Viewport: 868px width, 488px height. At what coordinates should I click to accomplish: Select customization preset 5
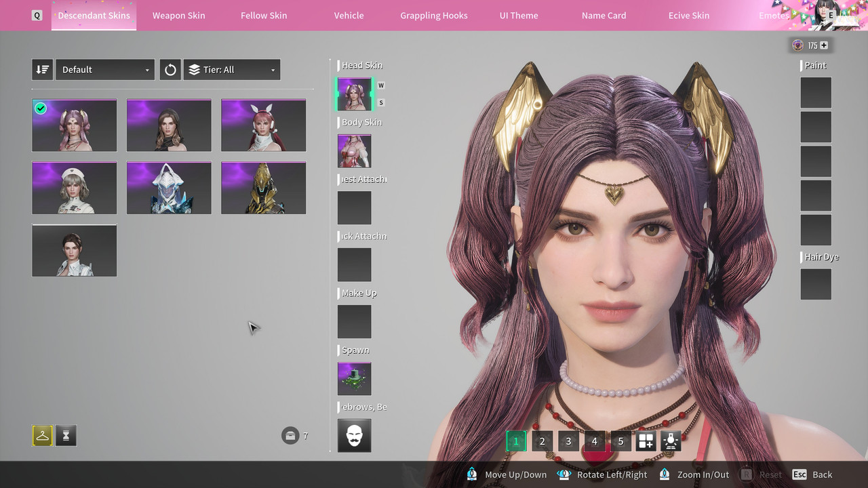[620, 441]
